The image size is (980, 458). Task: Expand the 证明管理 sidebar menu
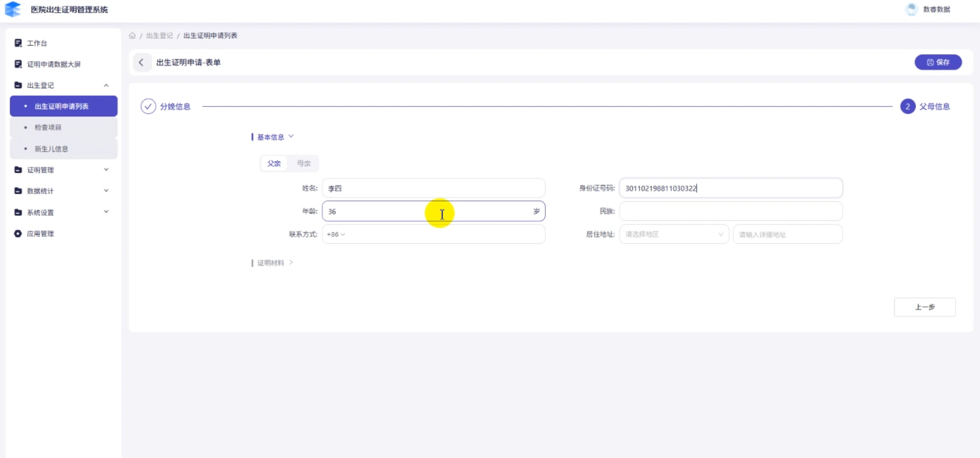click(106, 170)
